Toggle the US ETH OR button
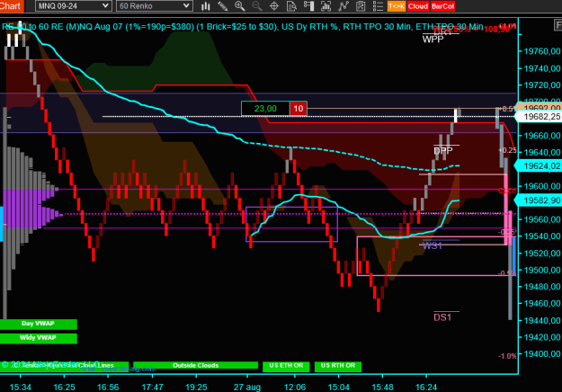Screen dimensions: 562x392 286,366
